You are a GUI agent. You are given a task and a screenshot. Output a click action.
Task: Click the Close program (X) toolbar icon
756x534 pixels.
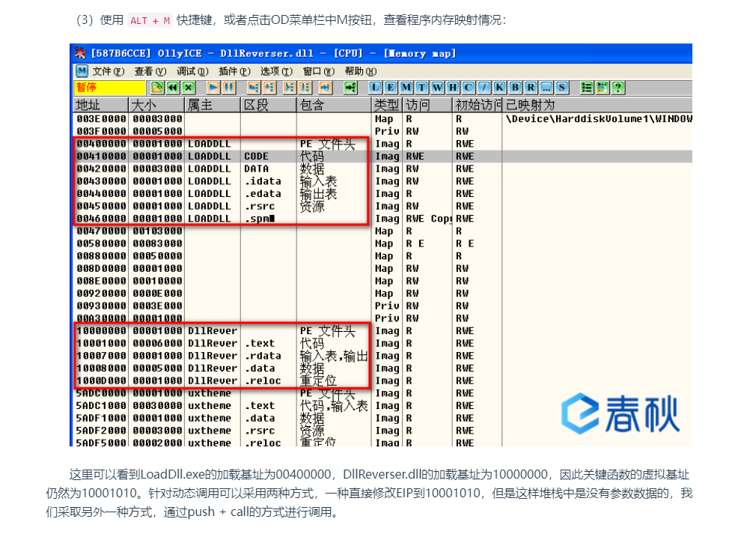coord(188,88)
